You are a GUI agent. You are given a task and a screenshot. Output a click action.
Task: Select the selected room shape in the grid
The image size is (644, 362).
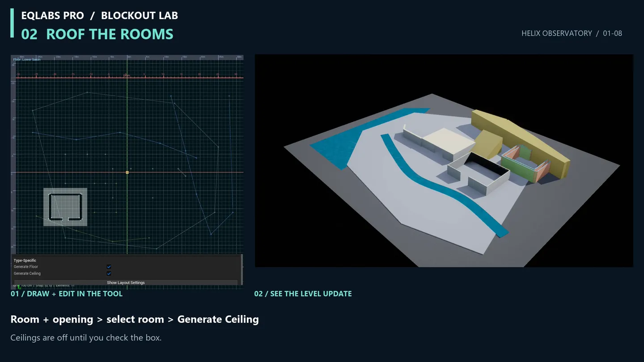(65, 207)
